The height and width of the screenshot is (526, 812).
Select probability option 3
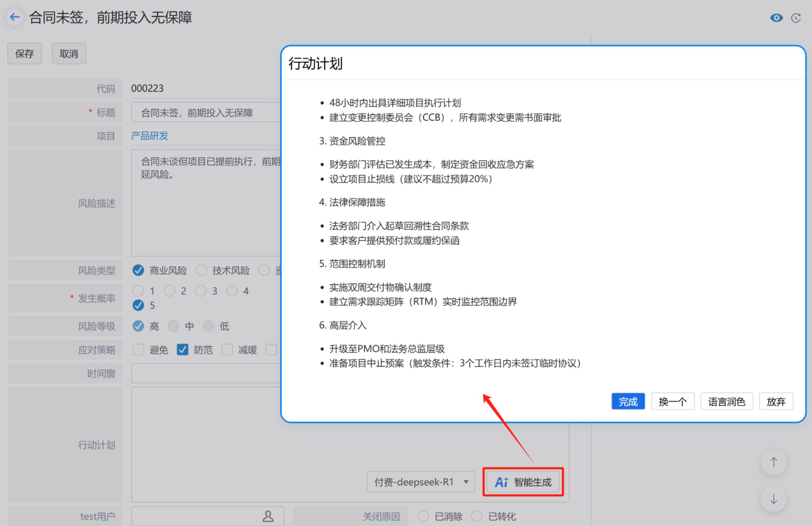click(201, 291)
